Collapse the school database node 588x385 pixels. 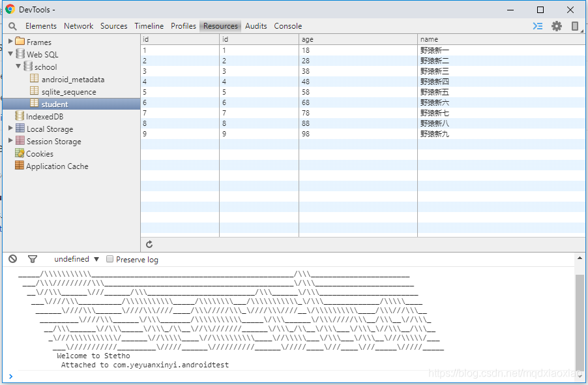(18, 66)
